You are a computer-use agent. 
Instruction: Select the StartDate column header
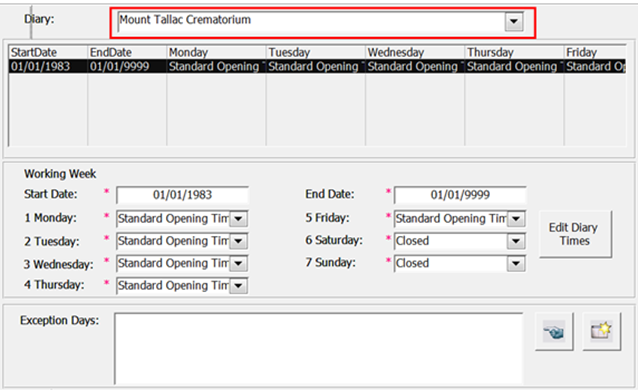(48, 52)
